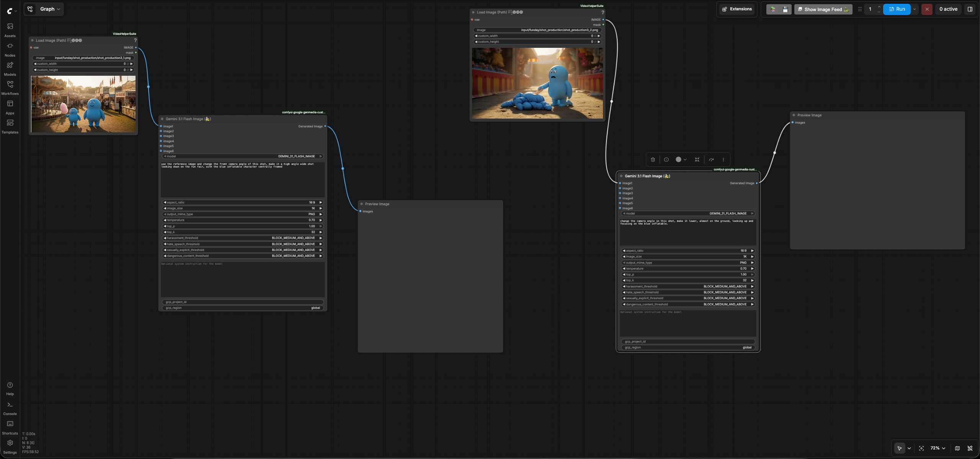Decrease the batch count with down arrow
Image resolution: width=980 pixels, height=459 pixels.
[x=879, y=12]
